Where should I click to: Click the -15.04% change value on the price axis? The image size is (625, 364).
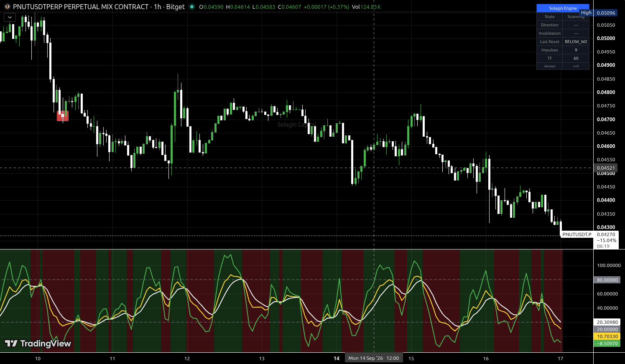pos(606,240)
